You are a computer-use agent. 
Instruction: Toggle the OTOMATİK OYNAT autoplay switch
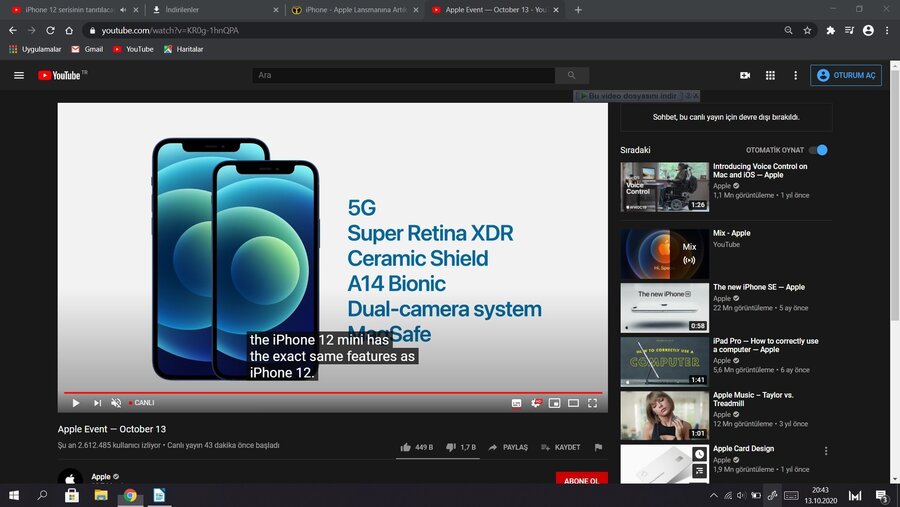point(818,150)
